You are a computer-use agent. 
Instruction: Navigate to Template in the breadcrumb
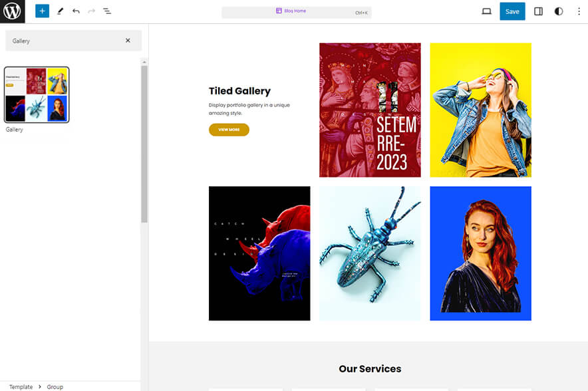(x=21, y=386)
